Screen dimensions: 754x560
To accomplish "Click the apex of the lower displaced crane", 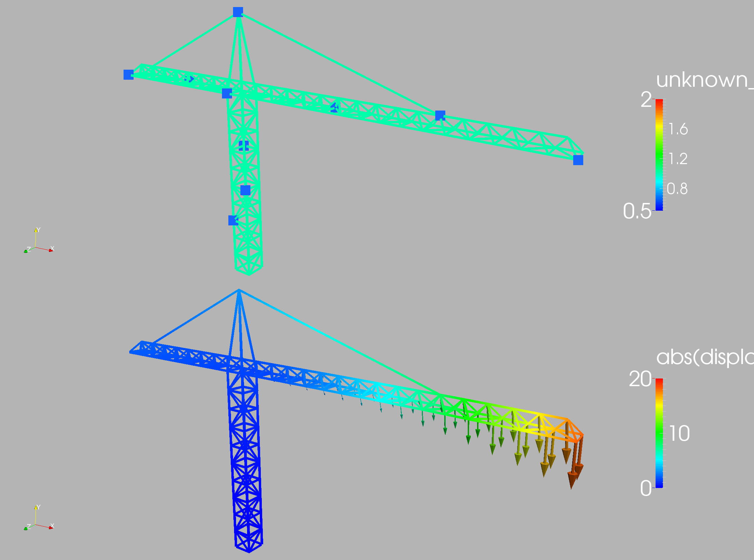I will (x=239, y=290).
